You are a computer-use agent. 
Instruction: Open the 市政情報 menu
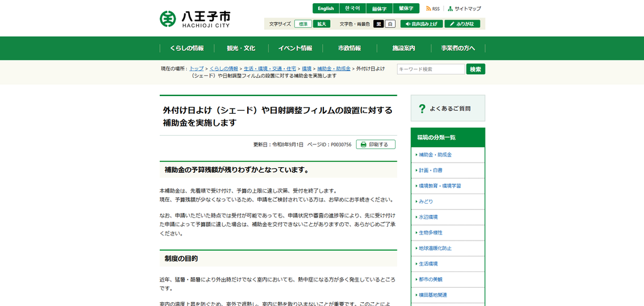pos(350,48)
